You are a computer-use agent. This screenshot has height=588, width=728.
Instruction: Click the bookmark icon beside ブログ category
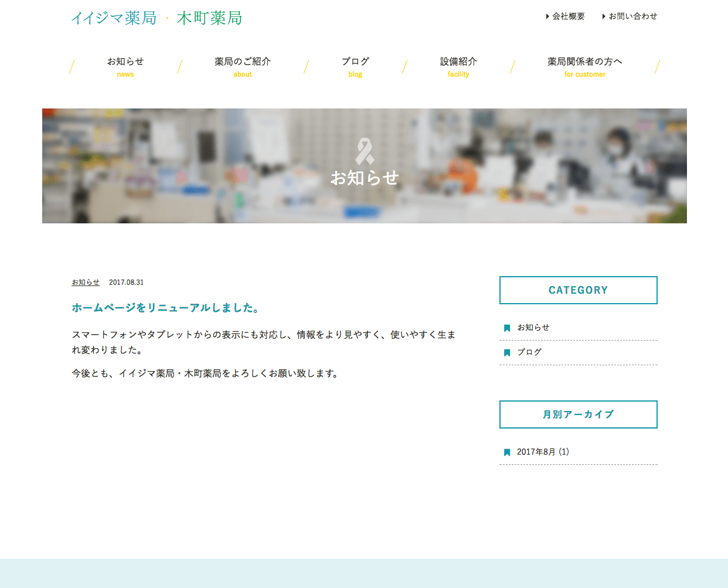click(507, 353)
